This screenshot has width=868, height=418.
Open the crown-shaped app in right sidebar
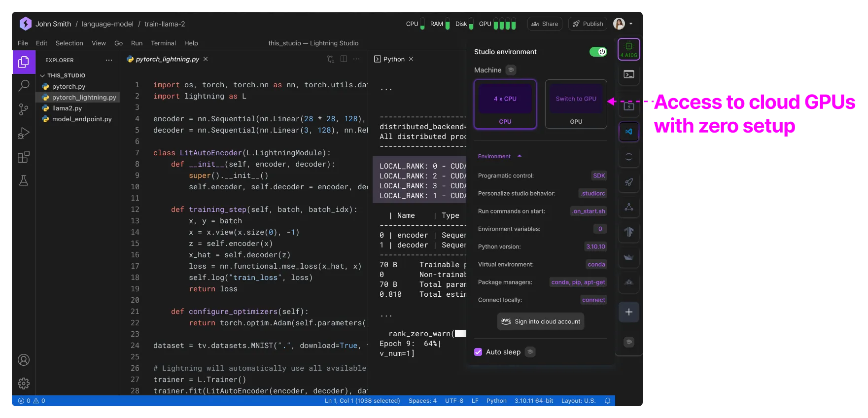629,257
